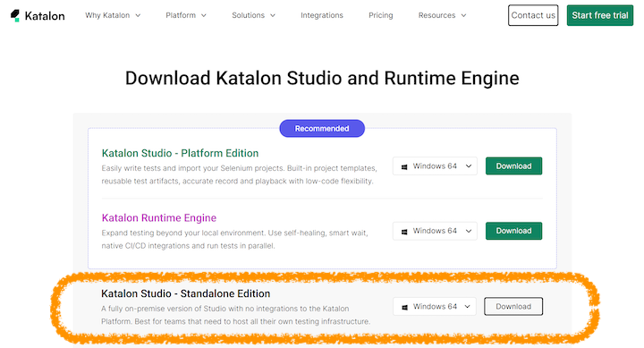644x348 pixels.
Task: Open the Solutions dropdown menu
Action: [253, 15]
